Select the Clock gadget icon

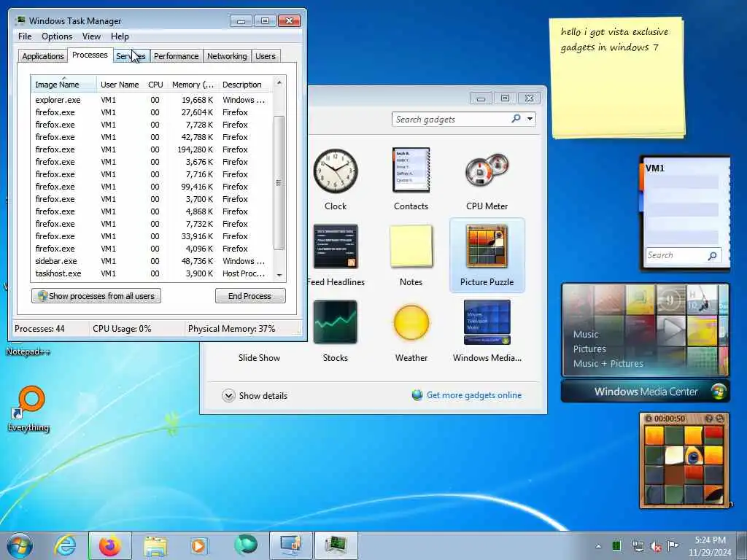pyautogui.click(x=336, y=171)
